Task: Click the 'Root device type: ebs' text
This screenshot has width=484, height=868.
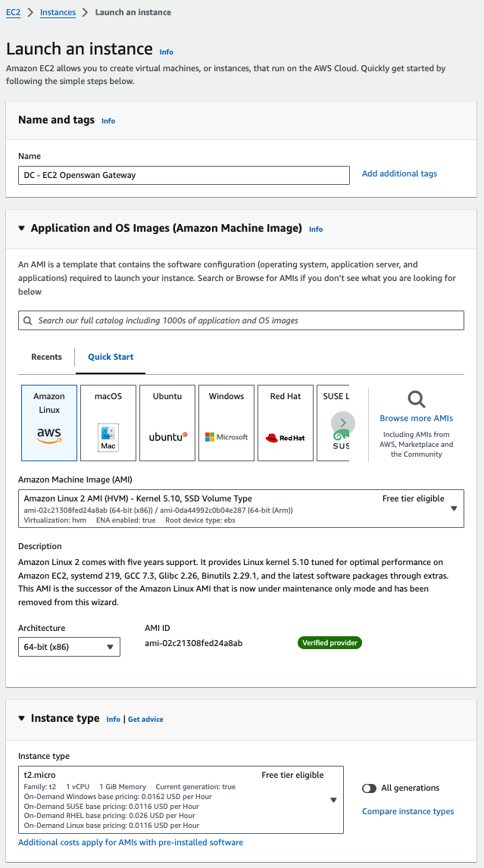Action: (200, 521)
